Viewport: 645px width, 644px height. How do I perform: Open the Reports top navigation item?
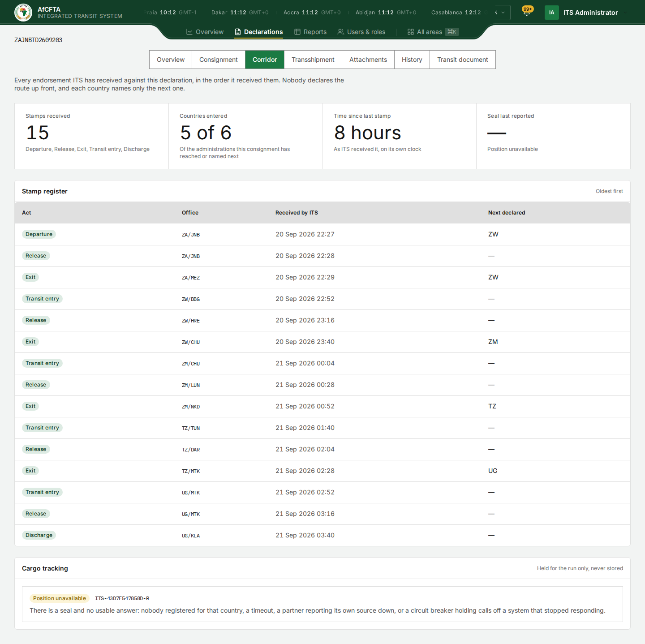pyautogui.click(x=310, y=32)
